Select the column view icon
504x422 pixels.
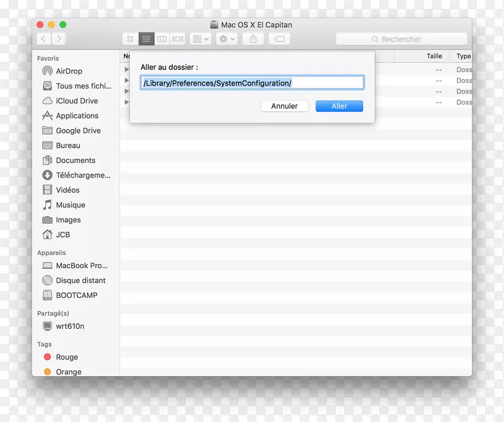point(161,38)
